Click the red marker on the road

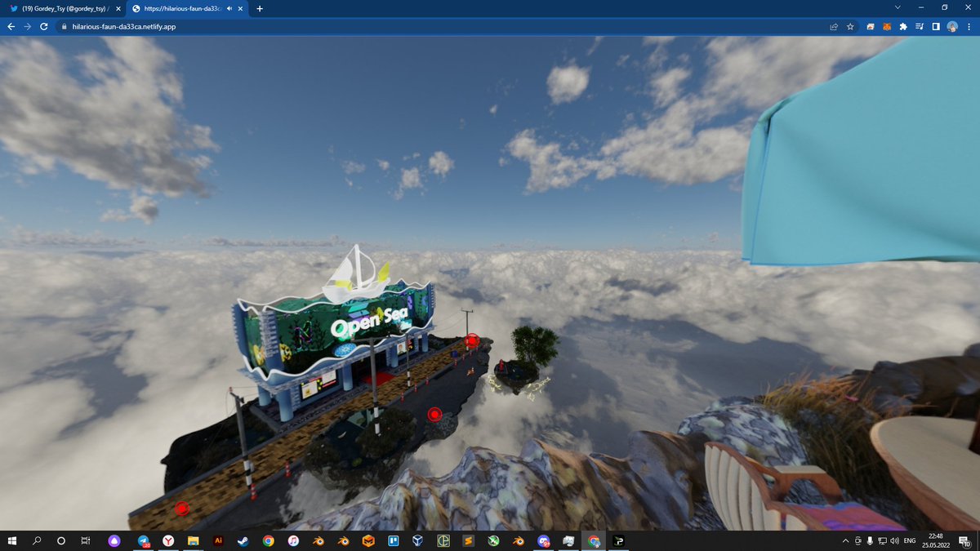[x=435, y=415]
